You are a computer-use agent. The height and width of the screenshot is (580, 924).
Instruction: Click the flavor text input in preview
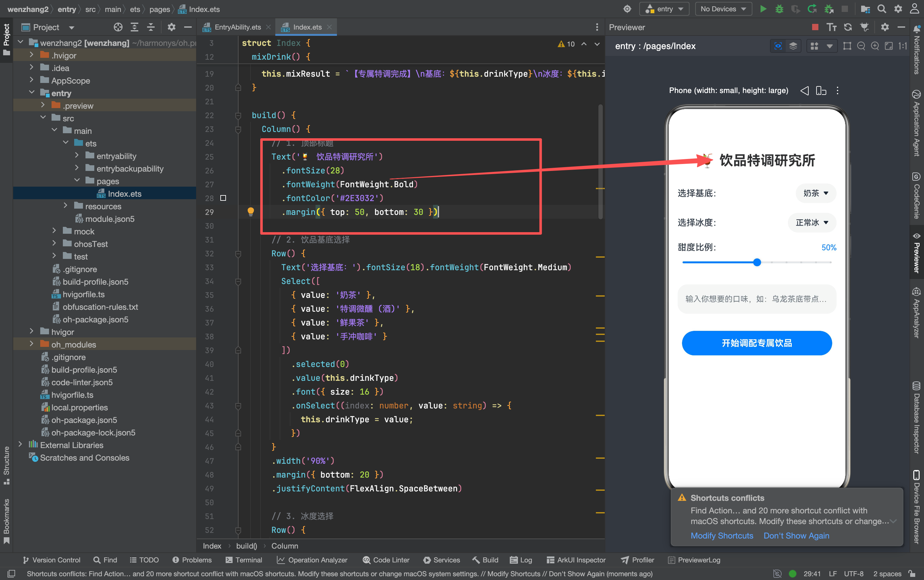(x=757, y=299)
